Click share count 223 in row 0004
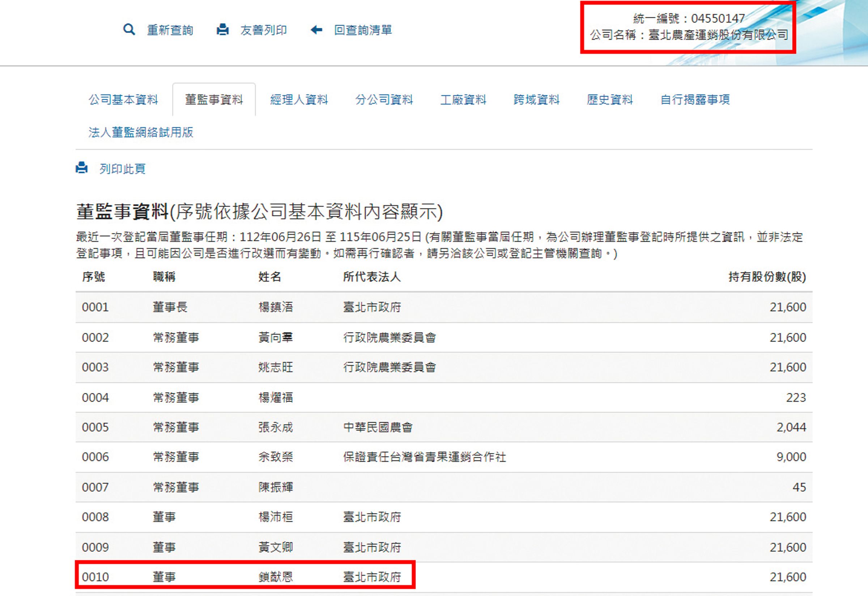Viewport: 868px width, 596px height. click(x=796, y=398)
